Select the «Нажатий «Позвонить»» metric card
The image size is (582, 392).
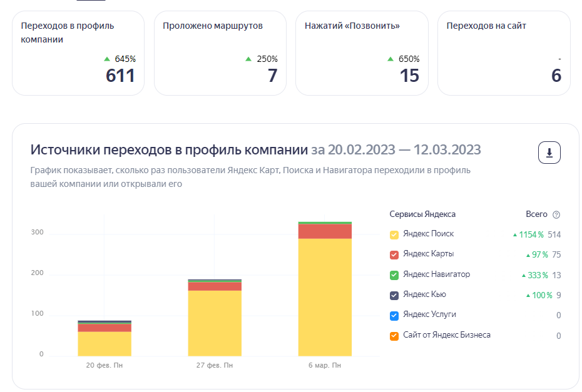[362, 50]
